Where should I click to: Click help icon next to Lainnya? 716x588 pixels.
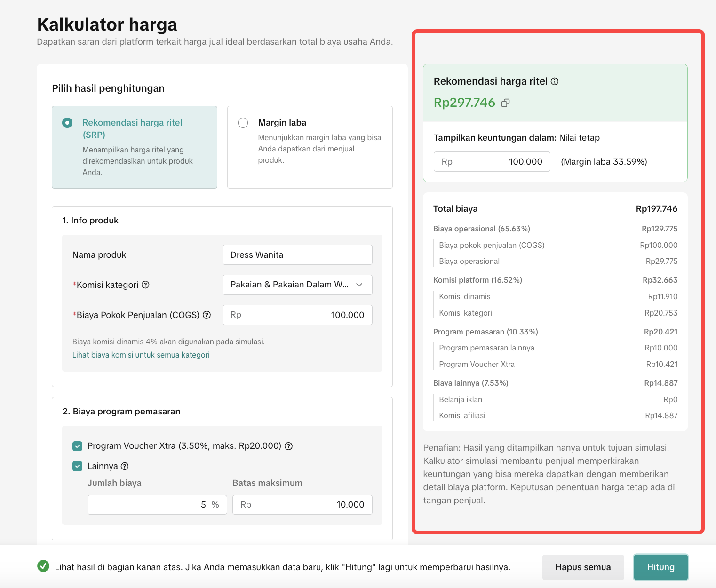[x=125, y=466]
